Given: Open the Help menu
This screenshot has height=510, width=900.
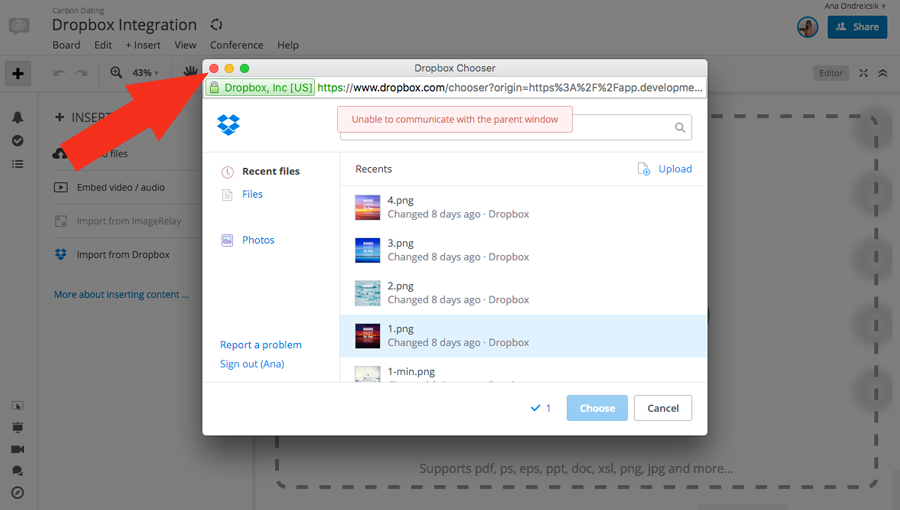Looking at the screenshot, I should 288,45.
